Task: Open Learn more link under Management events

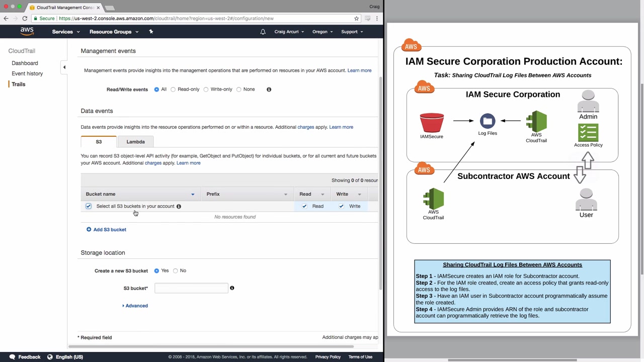Action: [x=359, y=70]
